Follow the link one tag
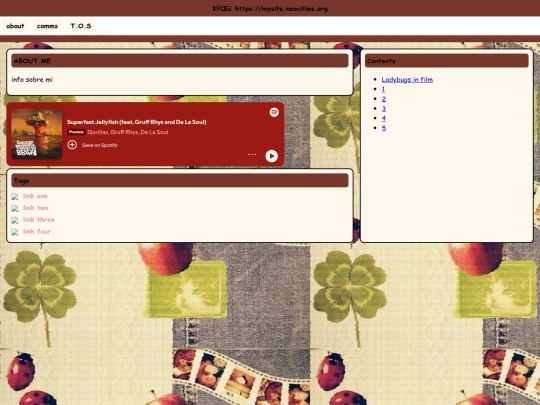The width and height of the screenshot is (540, 405). point(35,196)
